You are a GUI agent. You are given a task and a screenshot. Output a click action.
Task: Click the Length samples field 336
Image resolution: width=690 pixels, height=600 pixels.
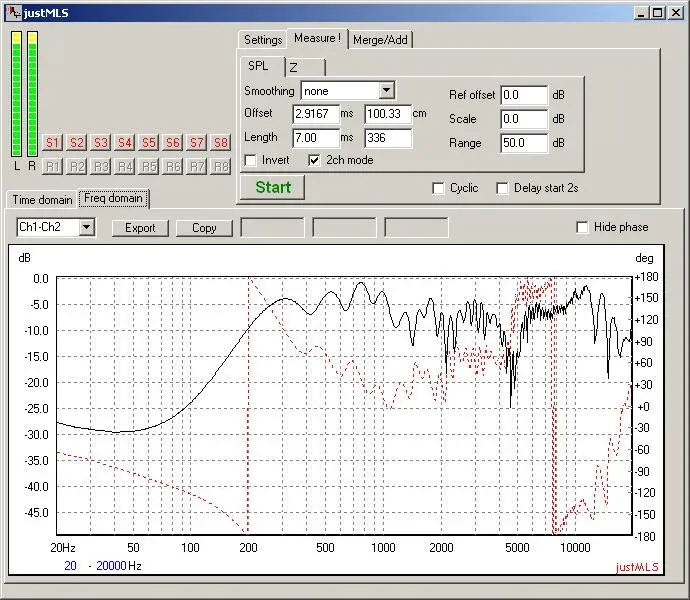[x=388, y=138]
